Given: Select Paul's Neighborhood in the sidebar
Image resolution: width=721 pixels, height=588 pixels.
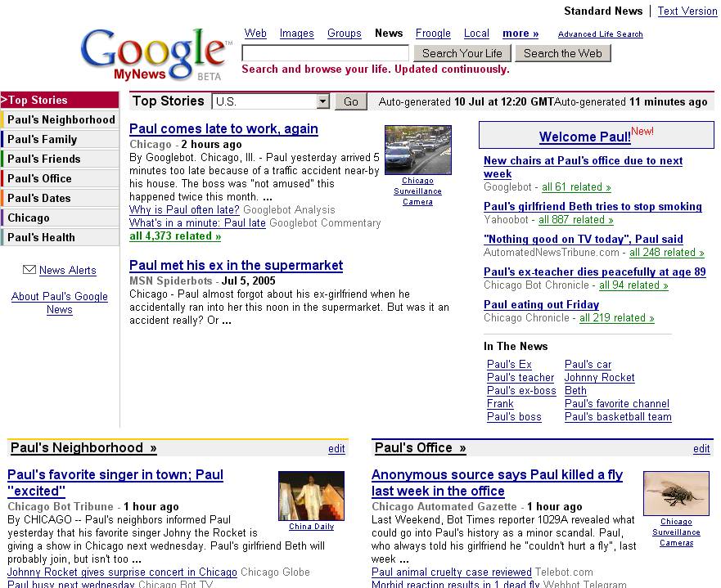Looking at the screenshot, I should tap(61, 119).
